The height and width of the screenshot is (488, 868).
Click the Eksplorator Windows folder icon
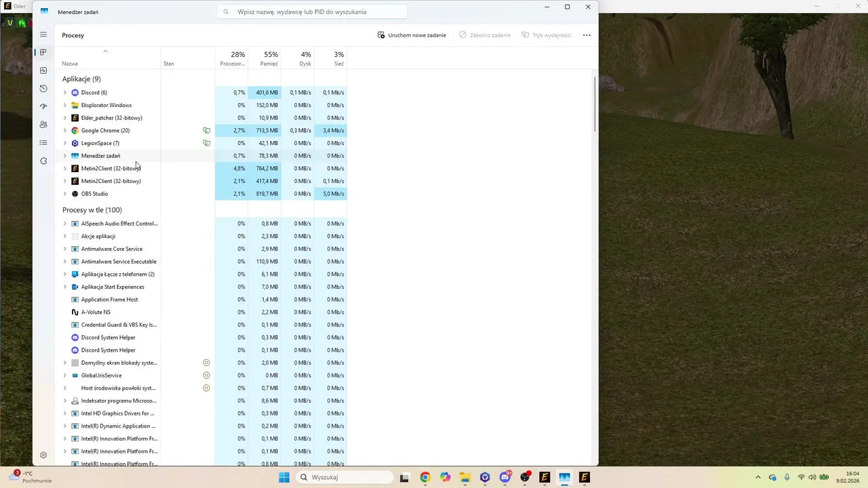(x=75, y=105)
